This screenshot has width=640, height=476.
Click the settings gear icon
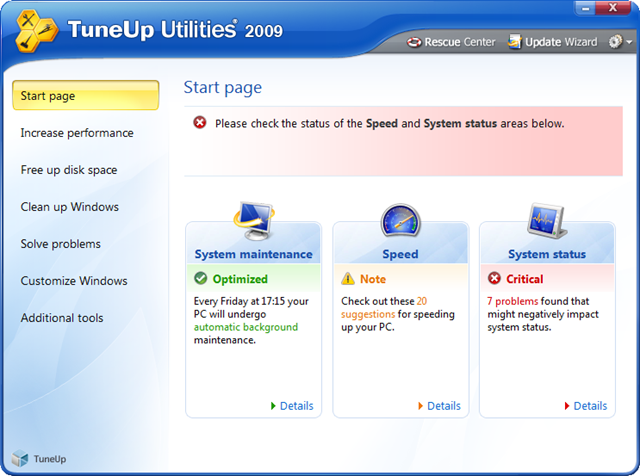pos(615,42)
